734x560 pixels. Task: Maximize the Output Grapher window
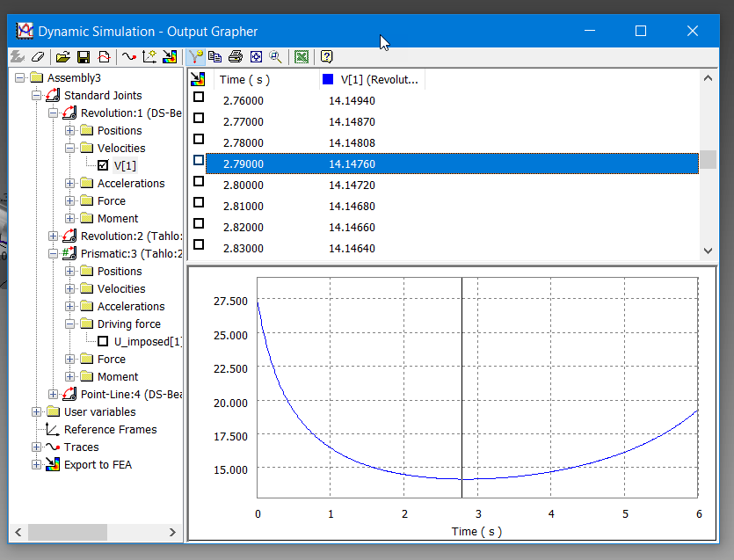coord(641,31)
